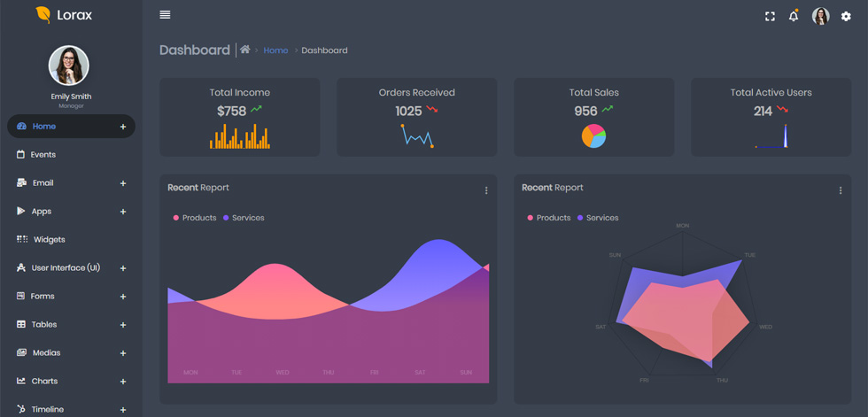Click the Tables sidebar icon
Viewport: 868px width, 417px height.
pos(21,324)
